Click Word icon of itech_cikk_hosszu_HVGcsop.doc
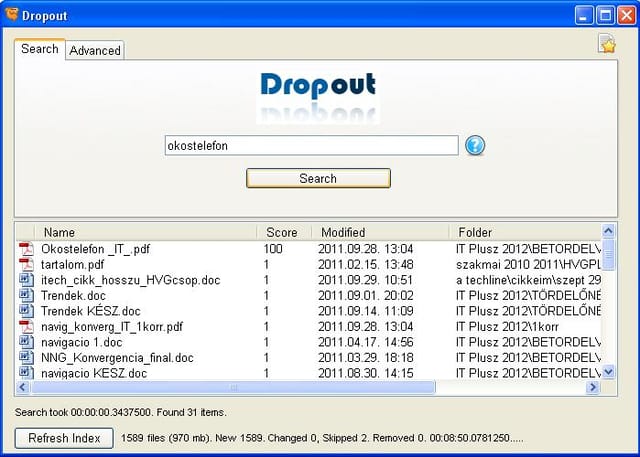The height and width of the screenshot is (457, 640). [27, 280]
